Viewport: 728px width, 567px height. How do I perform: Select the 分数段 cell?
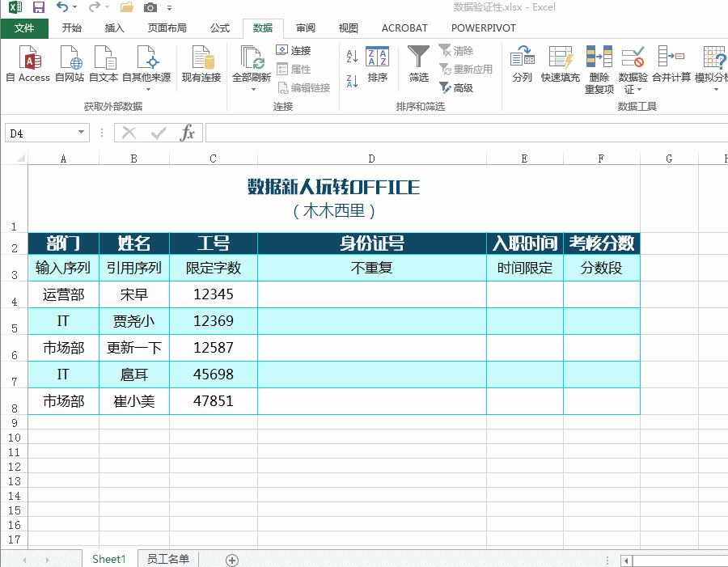602,268
